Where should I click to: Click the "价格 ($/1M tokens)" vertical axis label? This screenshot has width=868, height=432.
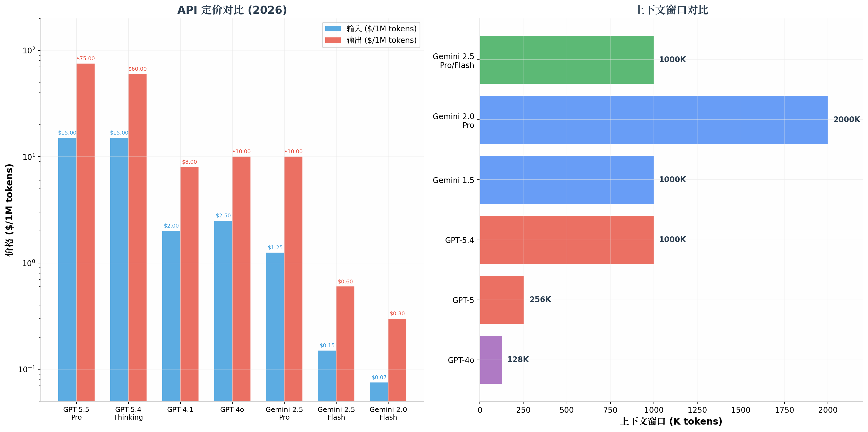pyautogui.click(x=9, y=210)
